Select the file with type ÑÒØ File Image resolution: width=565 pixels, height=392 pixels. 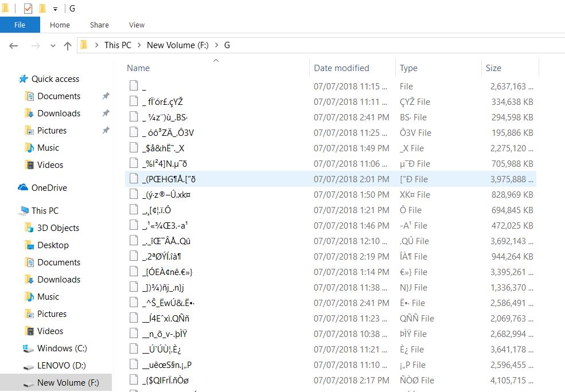[330, 381]
